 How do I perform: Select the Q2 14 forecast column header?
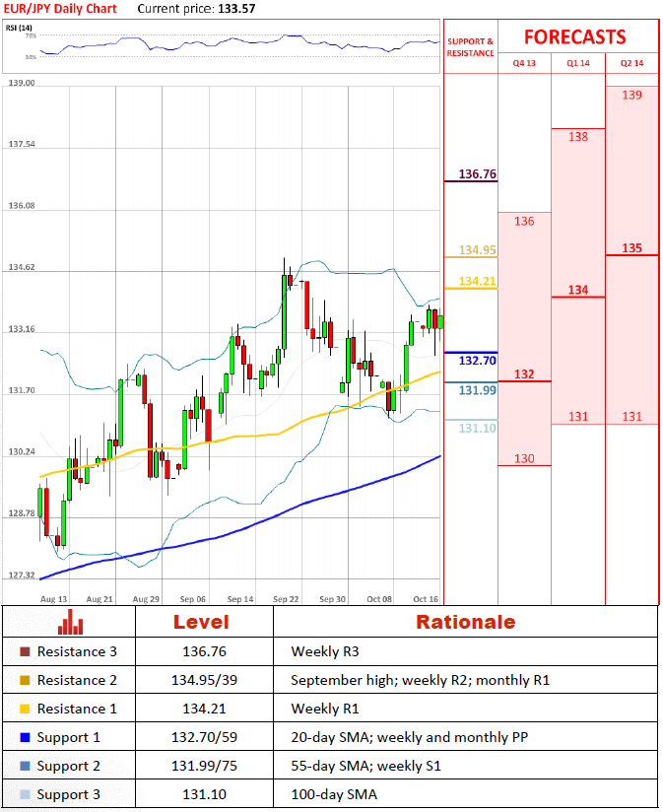[x=631, y=63]
